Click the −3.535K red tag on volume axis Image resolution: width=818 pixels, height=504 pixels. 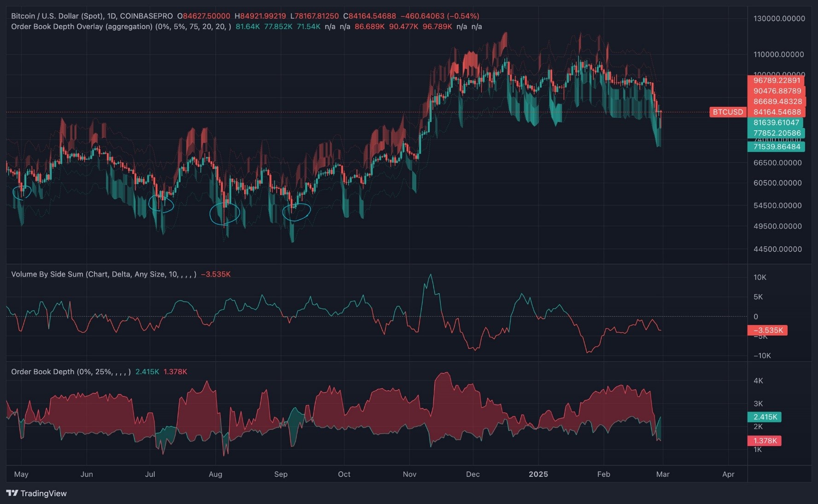(767, 330)
